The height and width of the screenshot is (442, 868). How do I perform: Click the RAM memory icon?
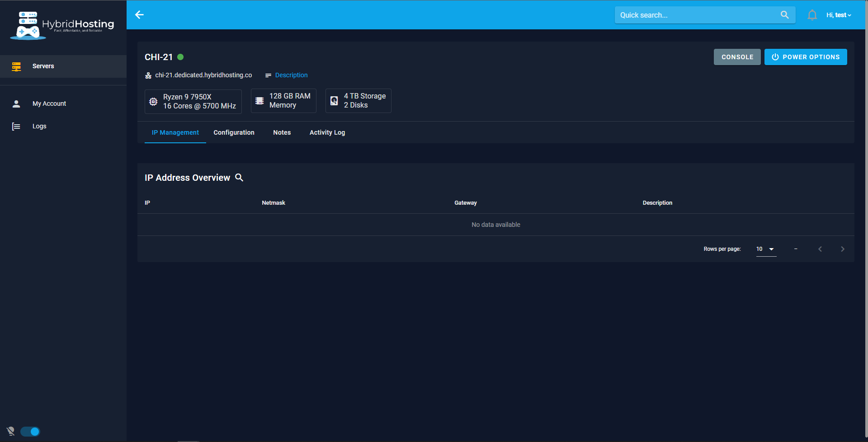tap(259, 101)
